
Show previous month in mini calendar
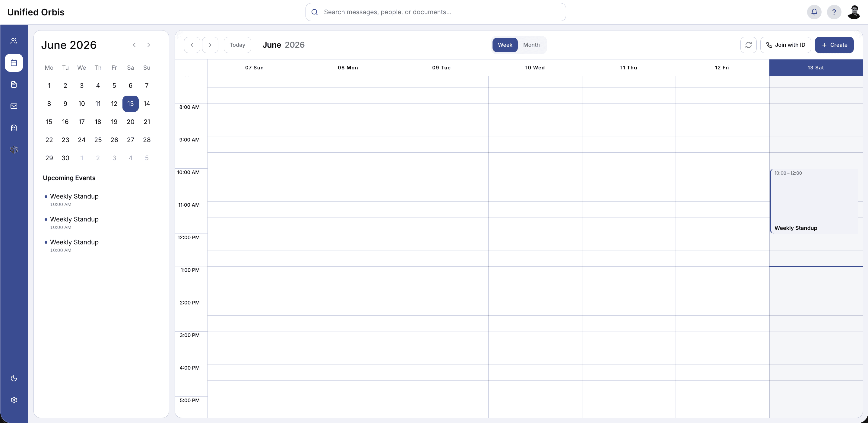coord(134,45)
